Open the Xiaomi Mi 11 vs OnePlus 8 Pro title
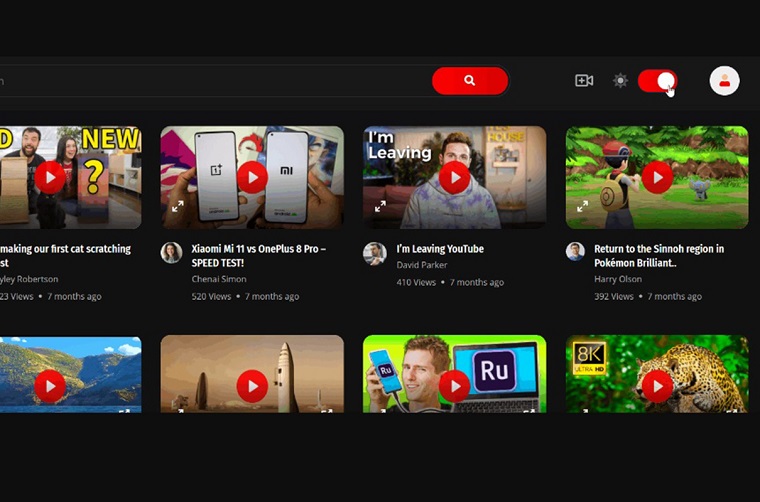This screenshot has height=502, width=760. (x=258, y=256)
